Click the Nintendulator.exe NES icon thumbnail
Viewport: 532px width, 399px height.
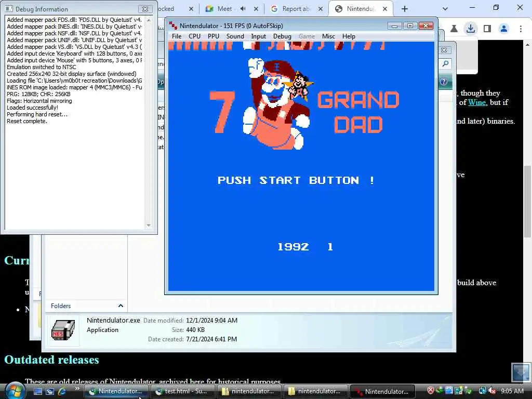63,330
